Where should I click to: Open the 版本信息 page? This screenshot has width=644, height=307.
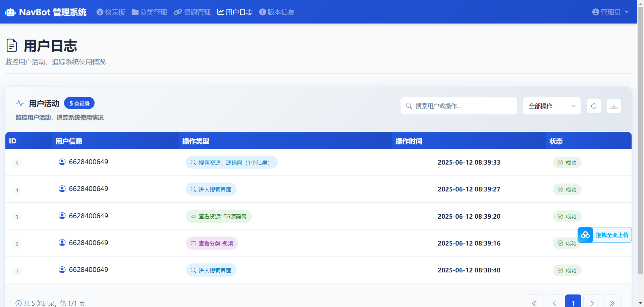(277, 12)
